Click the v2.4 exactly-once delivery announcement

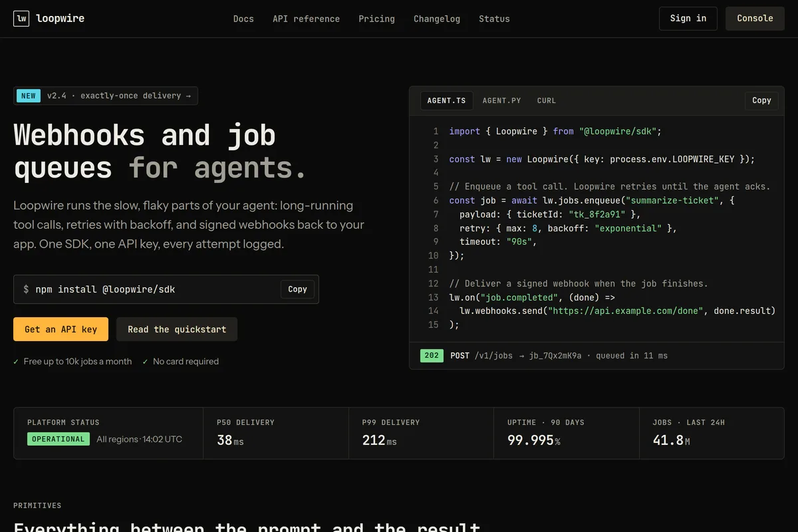(106, 96)
